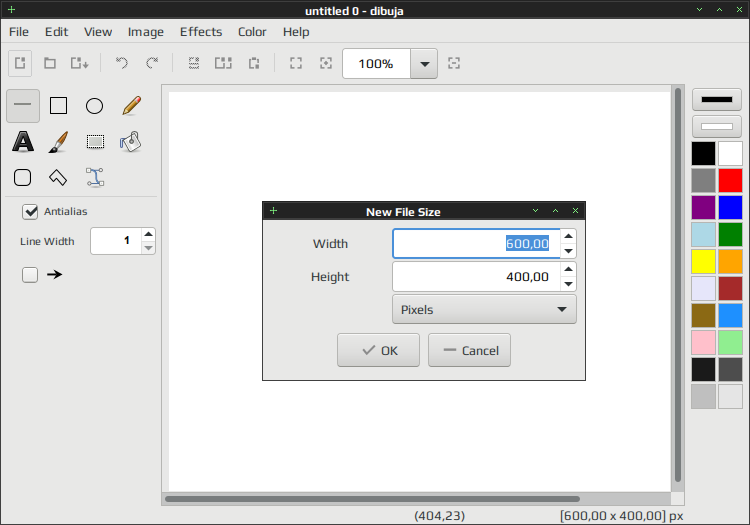Open the Effects menu
750x525 pixels.
coord(201,32)
